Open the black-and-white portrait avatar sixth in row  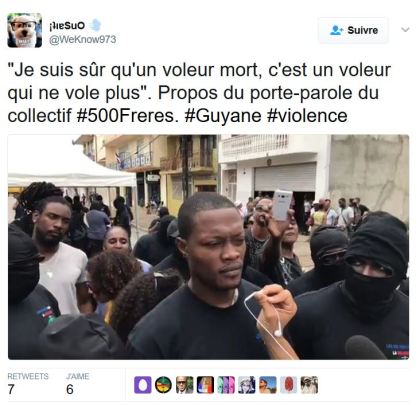247,385
